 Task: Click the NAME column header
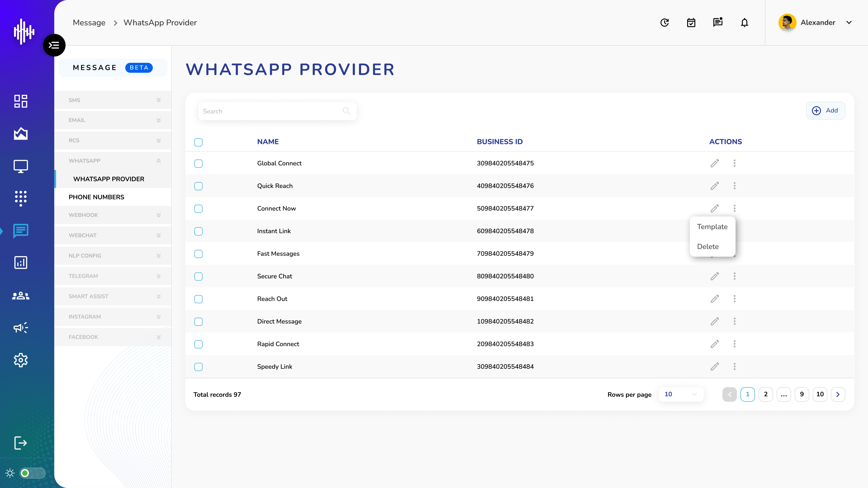coord(268,142)
